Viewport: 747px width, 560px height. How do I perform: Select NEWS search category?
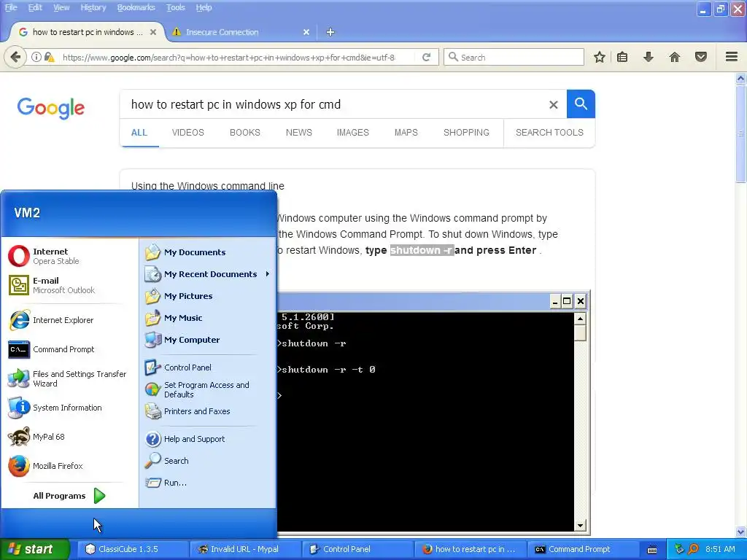[298, 133]
